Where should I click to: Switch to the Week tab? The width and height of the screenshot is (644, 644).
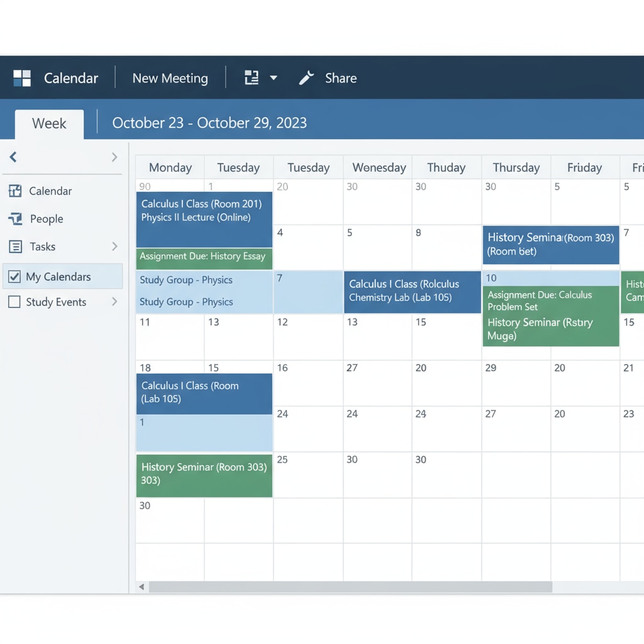[x=49, y=123]
